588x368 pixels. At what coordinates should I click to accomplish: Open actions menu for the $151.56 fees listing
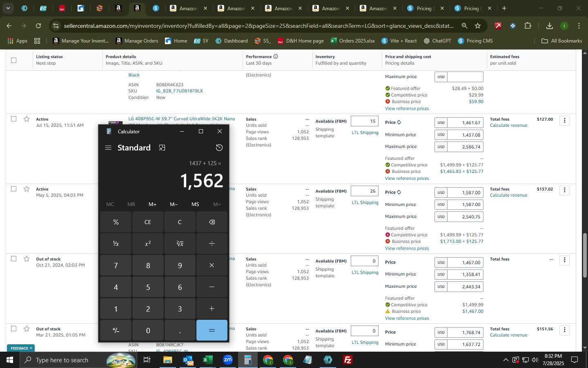565,330
